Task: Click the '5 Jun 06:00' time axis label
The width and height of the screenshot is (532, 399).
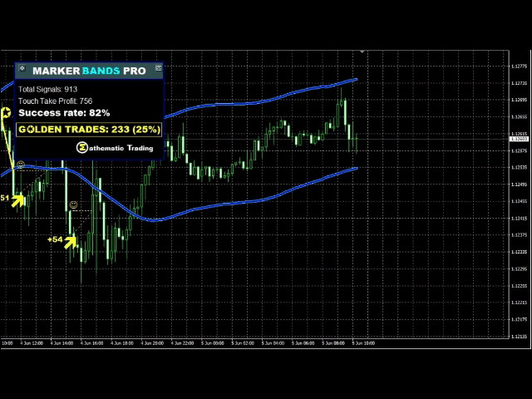Action: tap(303, 343)
